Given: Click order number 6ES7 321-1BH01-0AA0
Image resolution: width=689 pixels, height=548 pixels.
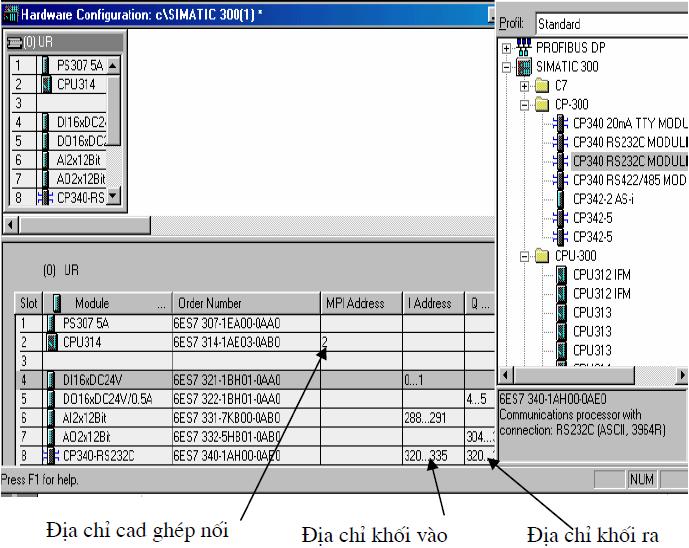Looking at the screenshot, I should tap(227, 380).
